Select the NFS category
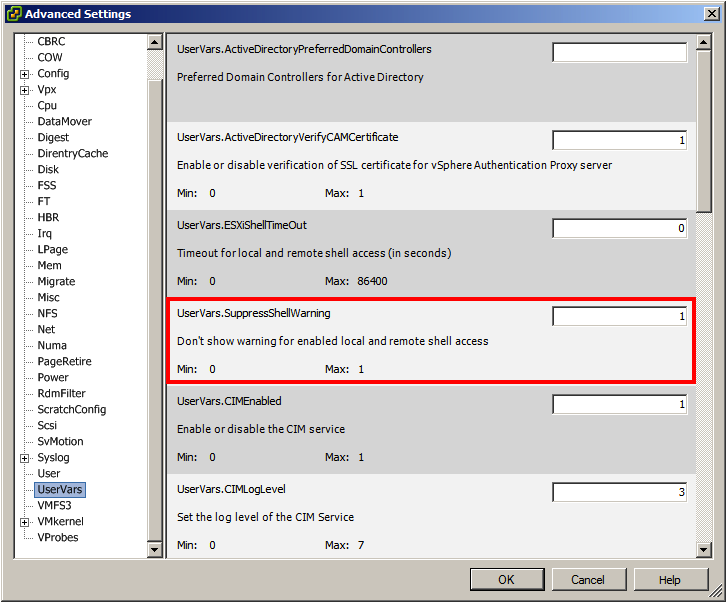 click(x=47, y=314)
